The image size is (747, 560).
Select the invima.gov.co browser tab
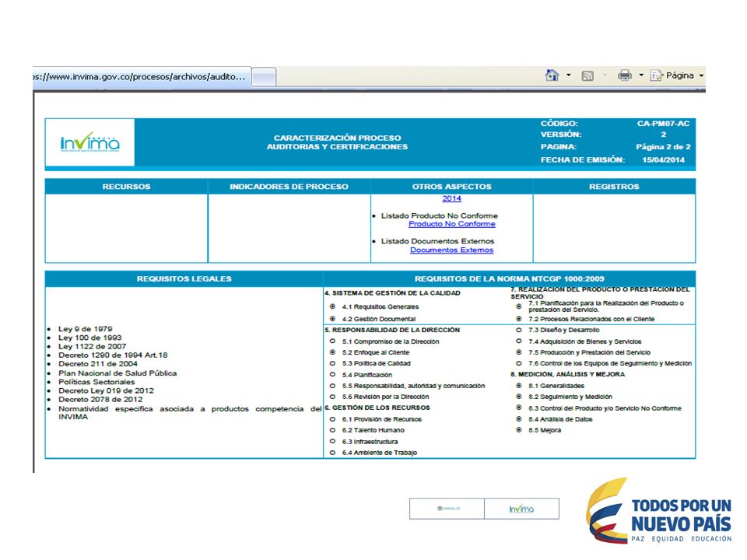pyautogui.click(x=142, y=77)
